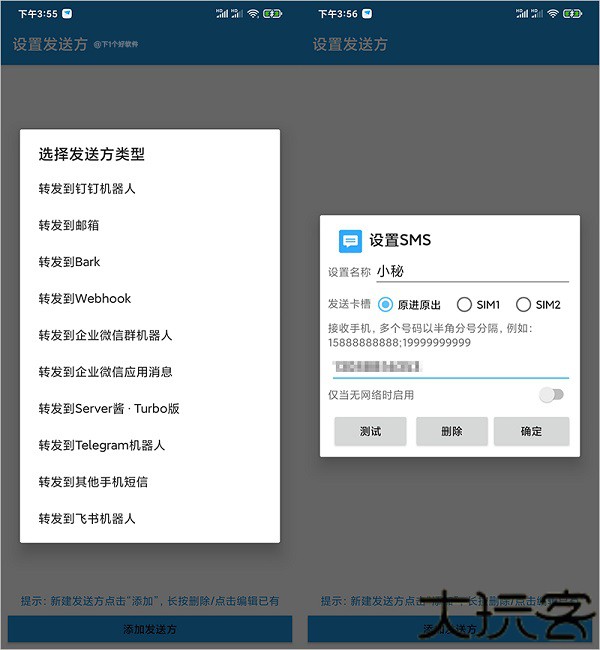600x650 pixels.
Task: Tap the WiFi icon in left status bar
Action: pyautogui.click(x=253, y=14)
